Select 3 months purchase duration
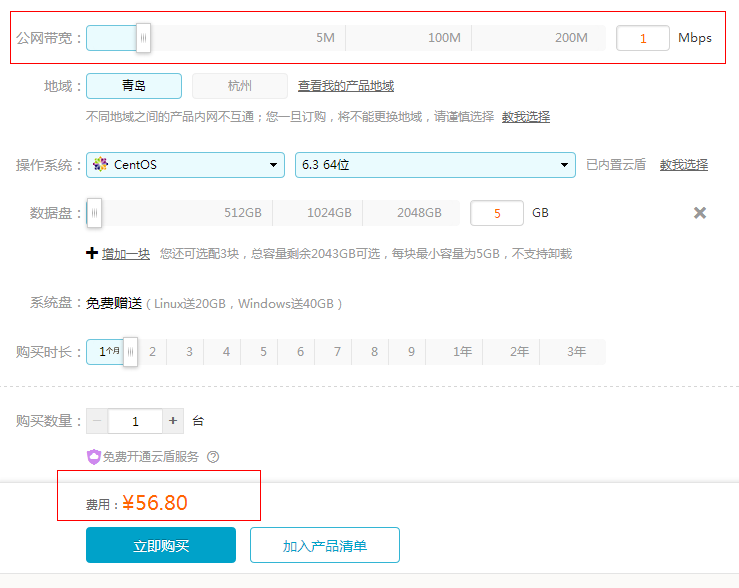 [189, 352]
